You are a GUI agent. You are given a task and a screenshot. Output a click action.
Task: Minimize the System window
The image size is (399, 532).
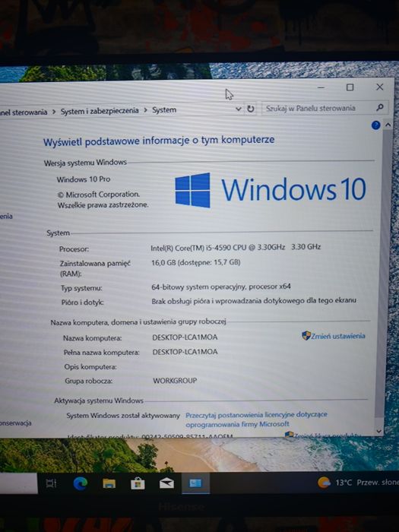tap(321, 87)
